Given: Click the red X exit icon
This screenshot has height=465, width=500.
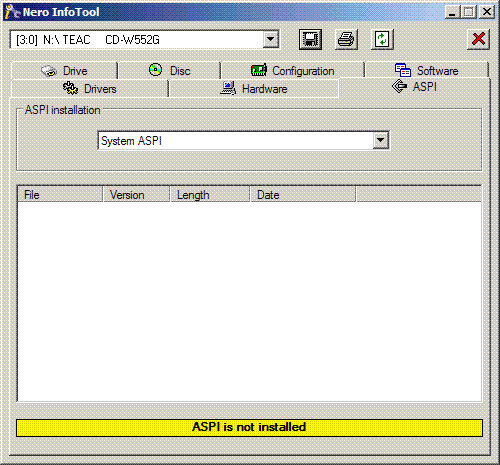Looking at the screenshot, I should 478,40.
